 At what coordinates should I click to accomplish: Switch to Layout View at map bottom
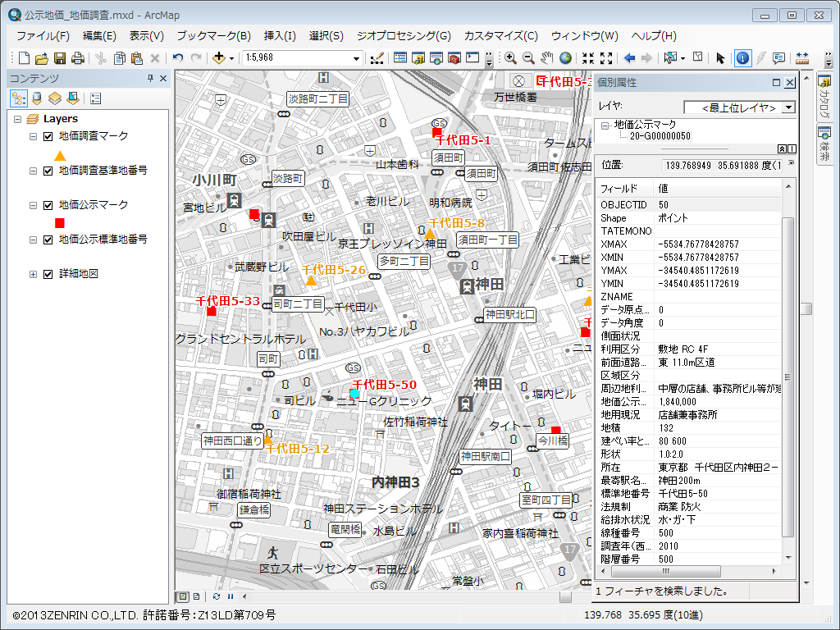[197, 596]
